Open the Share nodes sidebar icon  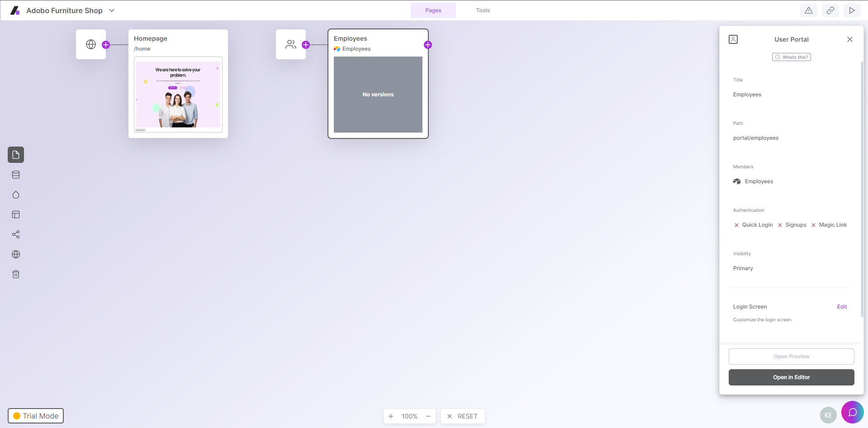16,234
